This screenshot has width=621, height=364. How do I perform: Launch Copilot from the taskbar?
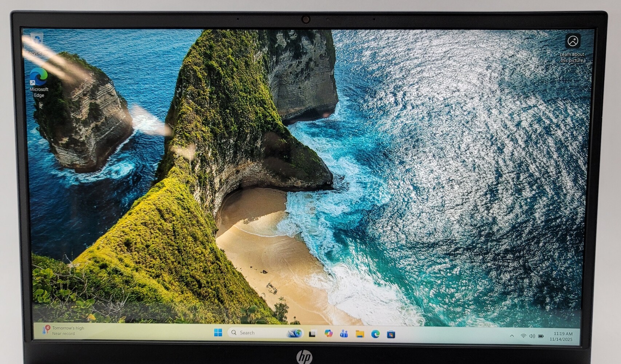click(x=328, y=333)
